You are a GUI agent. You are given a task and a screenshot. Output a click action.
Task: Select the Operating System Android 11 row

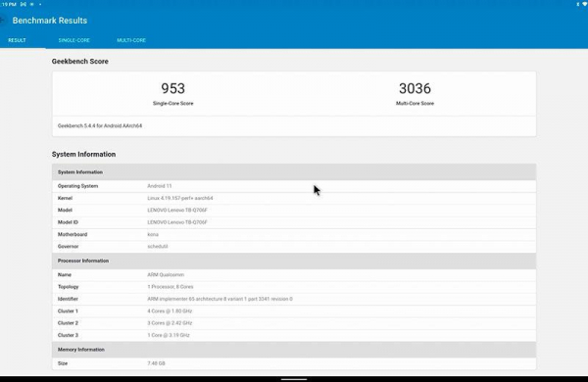tap(294, 186)
